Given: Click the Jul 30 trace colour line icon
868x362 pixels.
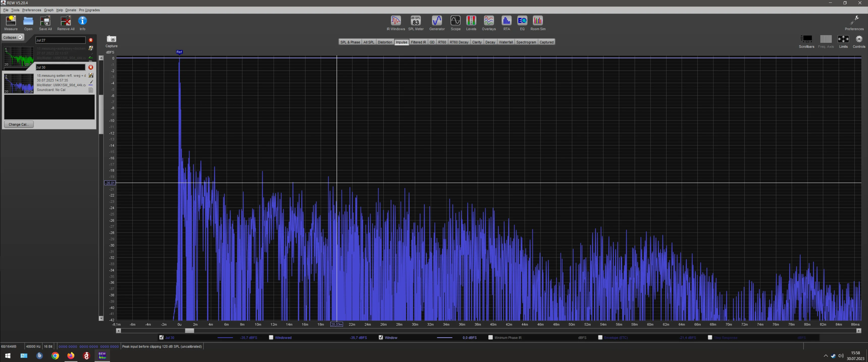Looking at the screenshot, I should click(x=91, y=83).
